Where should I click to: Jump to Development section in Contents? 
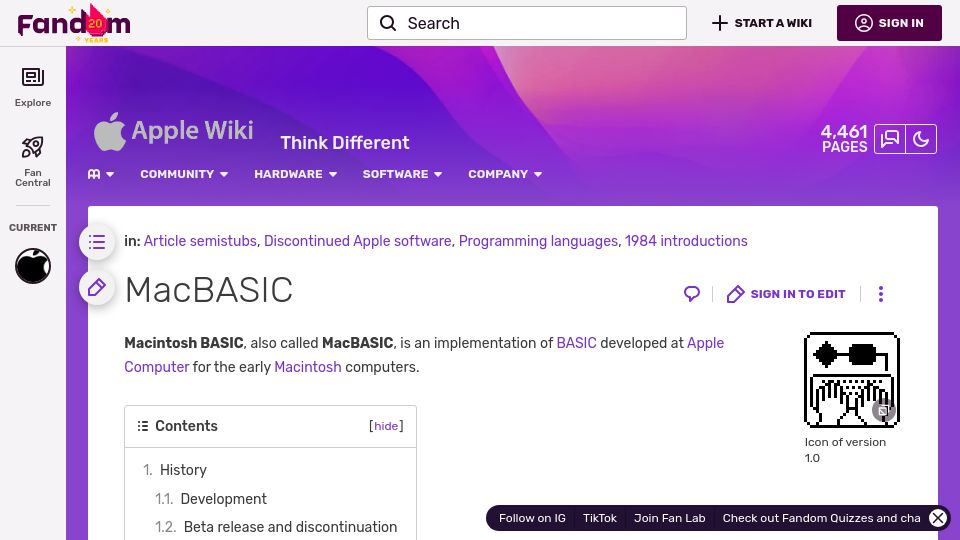(x=223, y=499)
